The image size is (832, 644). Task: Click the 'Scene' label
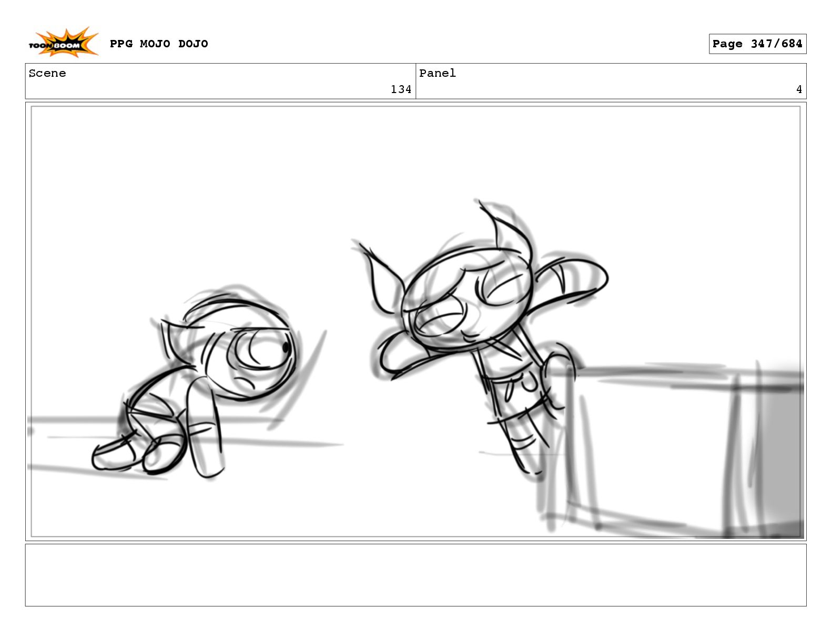pyautogui.click(x=47, y=73)
